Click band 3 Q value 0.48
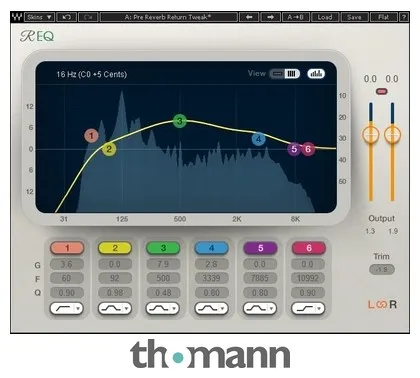Screen dimensions: 420x378 [x=163, y=293]
